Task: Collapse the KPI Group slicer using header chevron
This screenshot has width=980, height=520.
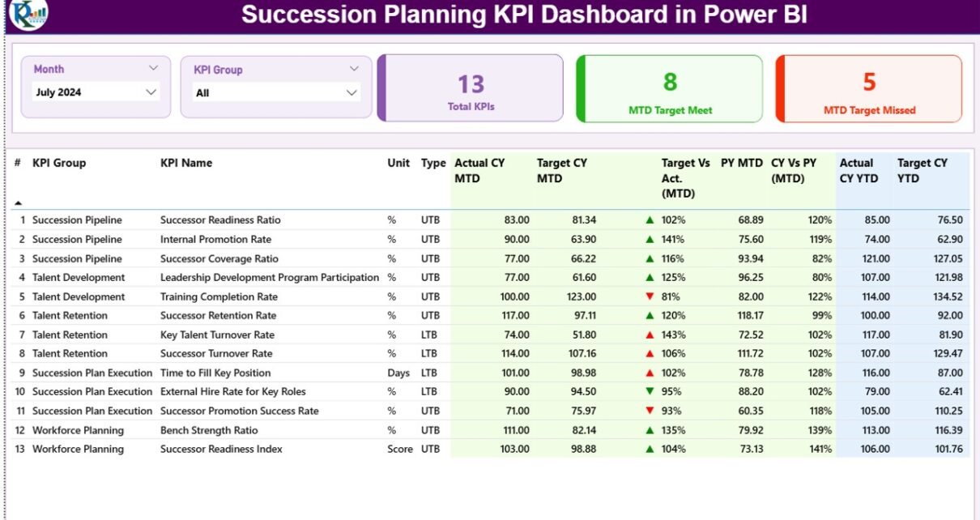Action: [x=354, y=69]
